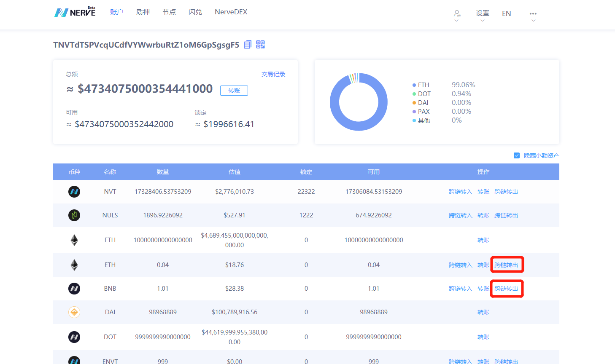Click 跨链转出 in the BNB row
Screen dimensions: 615x364
pyautogui.click(x=506, y=289)
